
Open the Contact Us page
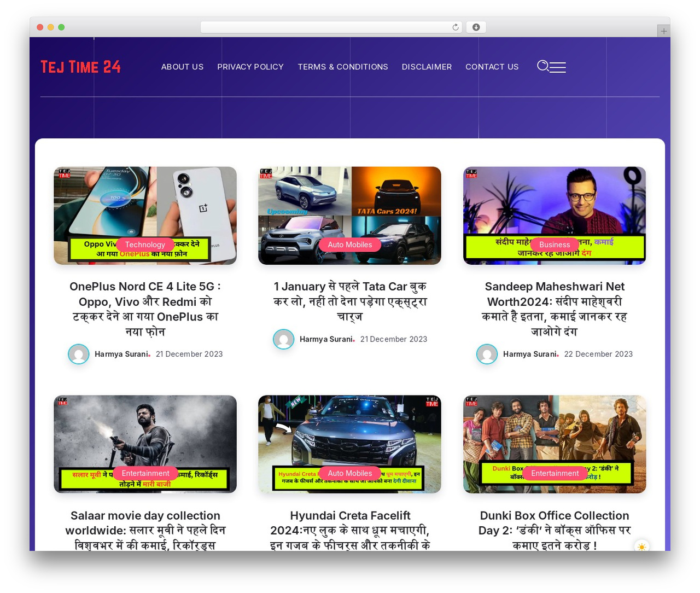[492, 67]
